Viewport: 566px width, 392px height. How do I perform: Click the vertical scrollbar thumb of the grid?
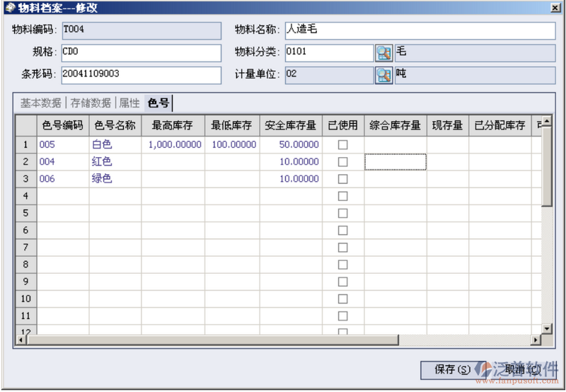click(547, 166)
